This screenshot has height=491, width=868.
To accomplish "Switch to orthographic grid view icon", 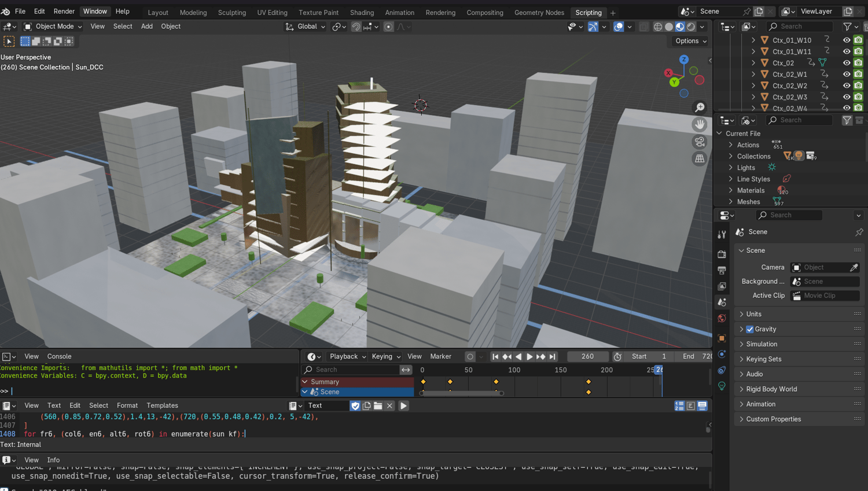I will click(700, 158).
